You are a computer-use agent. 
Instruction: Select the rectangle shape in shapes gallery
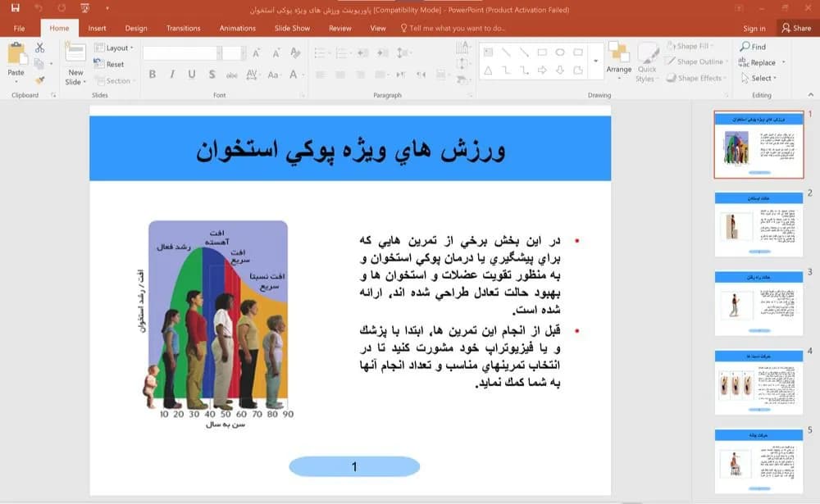click(x=542, y=52)
